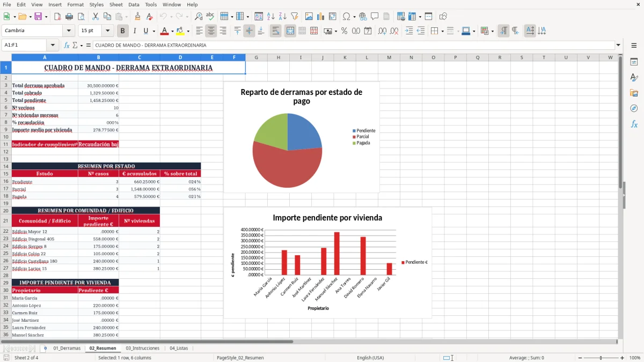Switch to the 01_Derramas sheet tab
This screenshot has width=644, height=362.
click(67, 348)
